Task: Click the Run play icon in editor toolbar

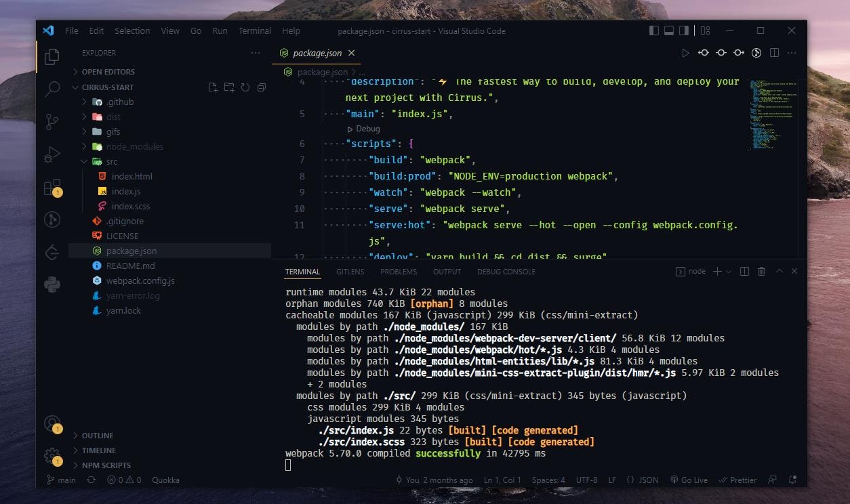Action: point(685,53)
